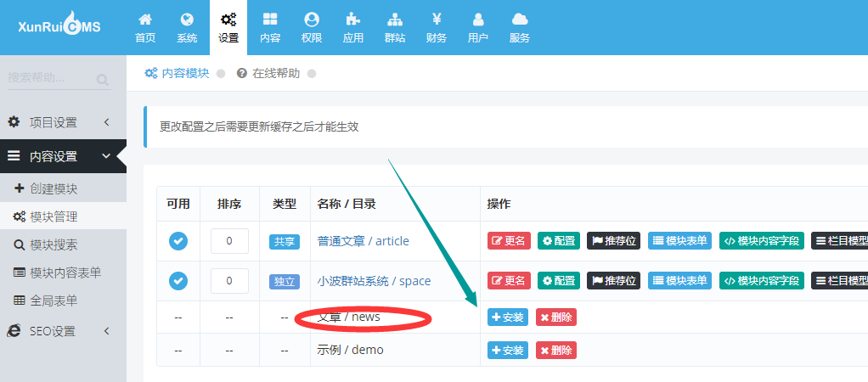Click 安装 for the news module
Image resolution: width=868 pixels, height=382 pixels.
point(508,317)
